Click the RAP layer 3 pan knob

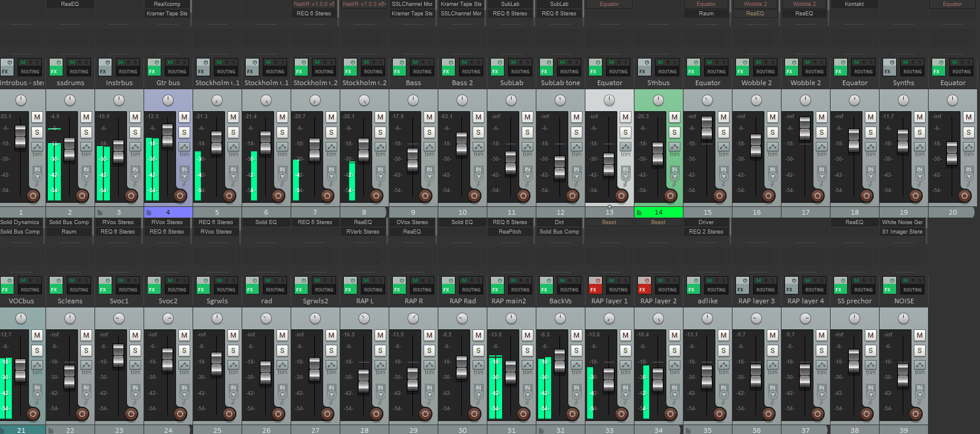point(756,318)
